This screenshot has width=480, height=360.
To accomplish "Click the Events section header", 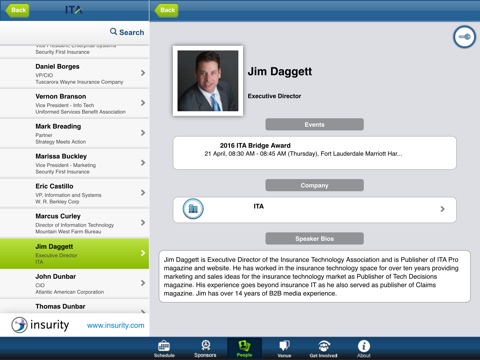I will 314,124.
